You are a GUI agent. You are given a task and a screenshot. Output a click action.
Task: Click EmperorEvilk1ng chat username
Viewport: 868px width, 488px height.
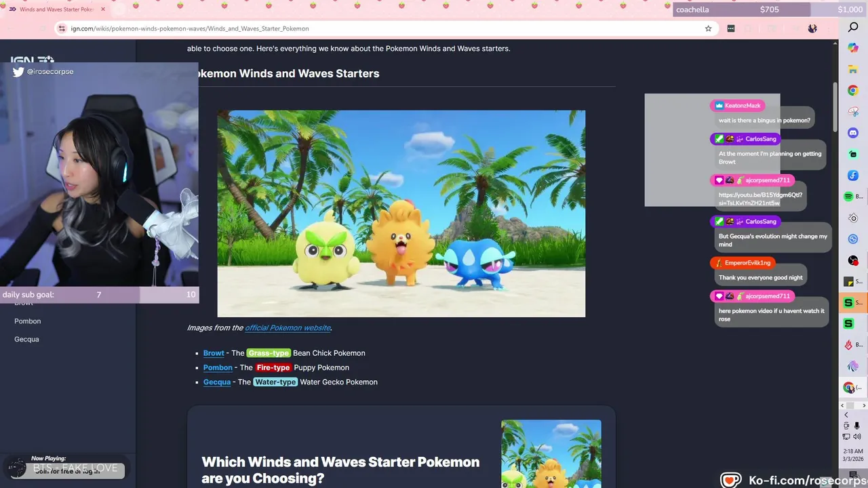747,263
